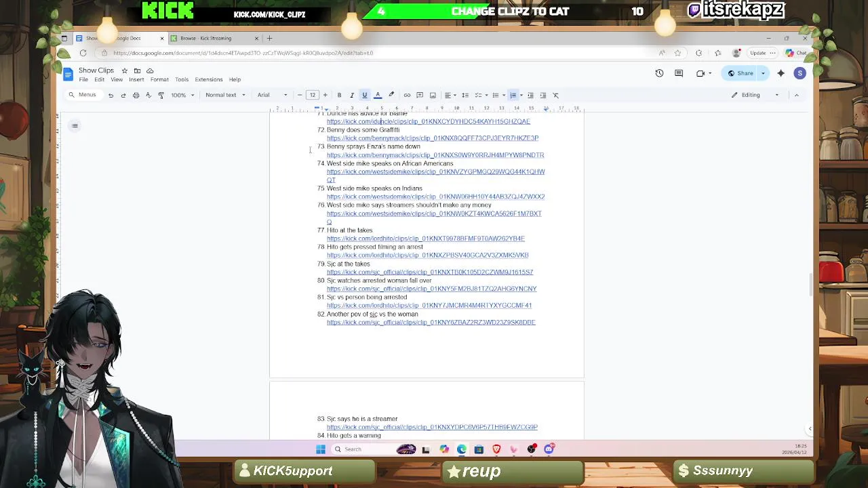
Task: Add a comment from the toolbar
Action: click(420, 95)
